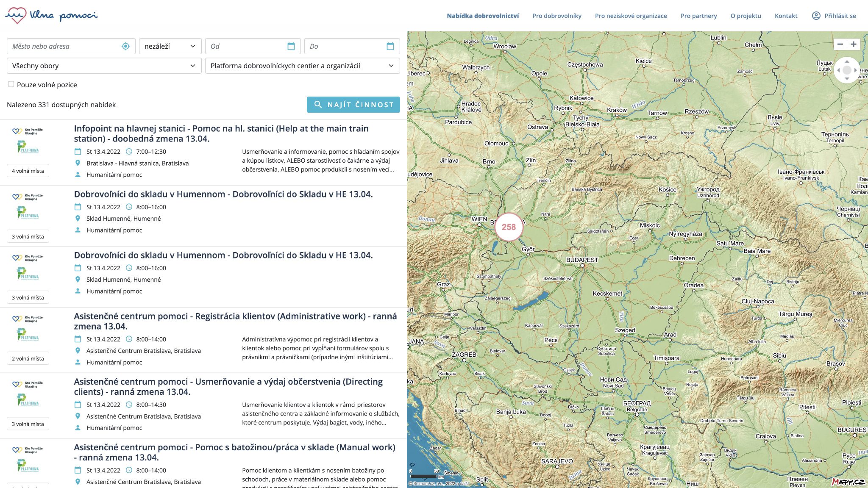Click clock icon beside 7:00–12:30
Viewport: 868px width, 488px height.
(129, 152)
